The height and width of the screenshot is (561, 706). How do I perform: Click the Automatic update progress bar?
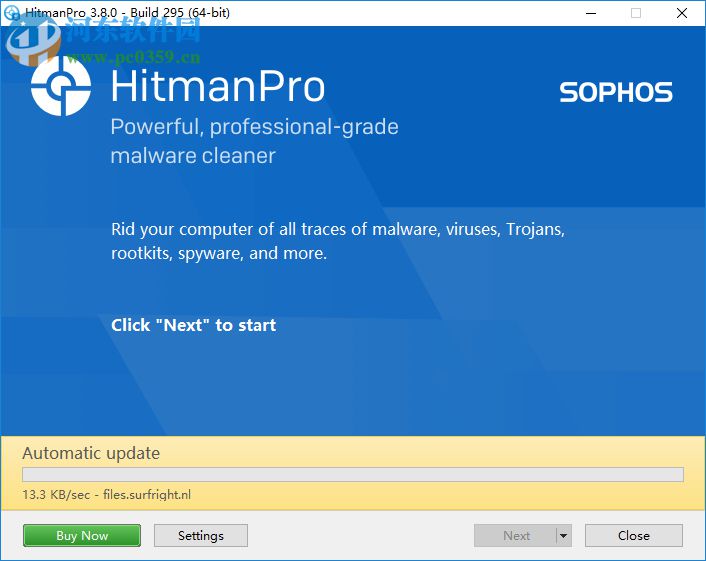click(x=353, y=474)
